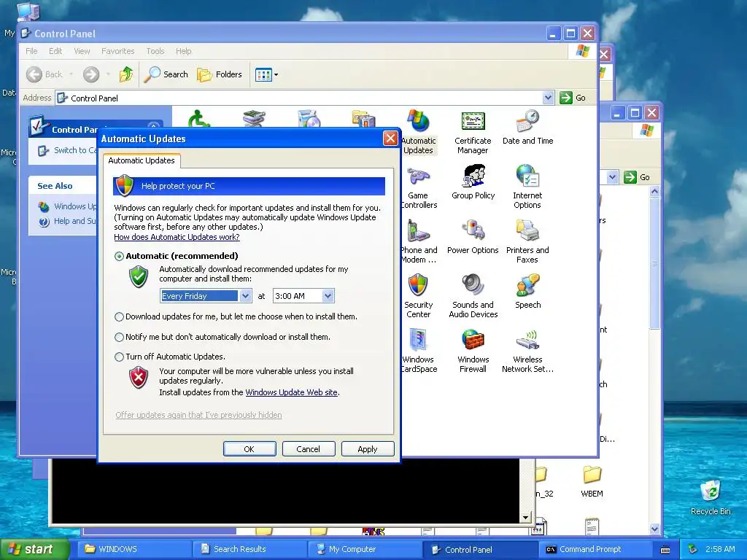Select Turn off Automatic Updates option
The height and width of the screenshot is (560, 747).
pos(119,357)
